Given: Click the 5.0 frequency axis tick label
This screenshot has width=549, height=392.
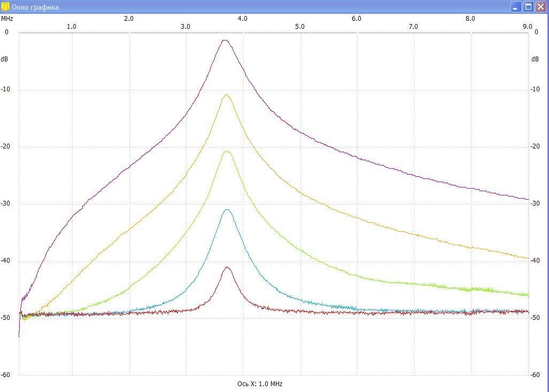Looking at the screenshot, I should coord(299,26).
